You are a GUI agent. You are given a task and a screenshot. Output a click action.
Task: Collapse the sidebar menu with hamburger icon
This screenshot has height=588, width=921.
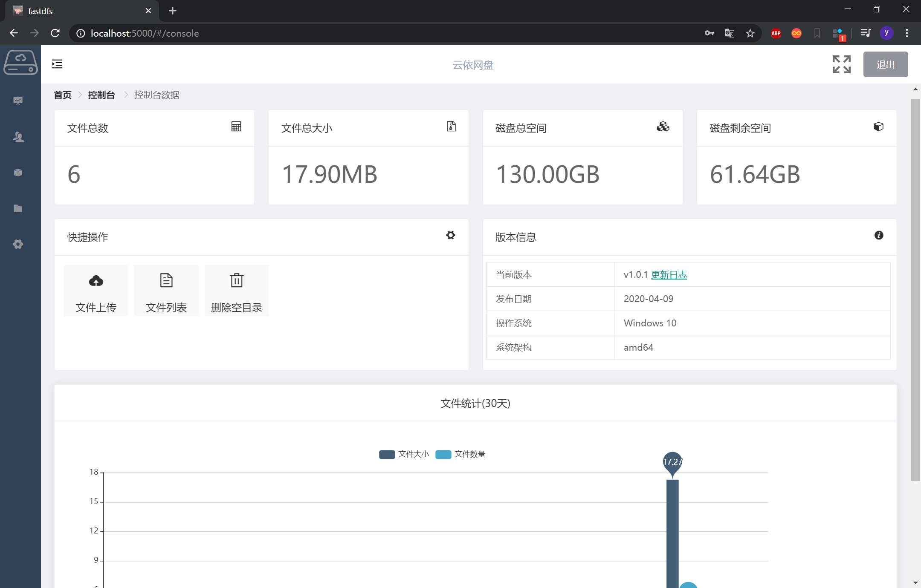57,64
